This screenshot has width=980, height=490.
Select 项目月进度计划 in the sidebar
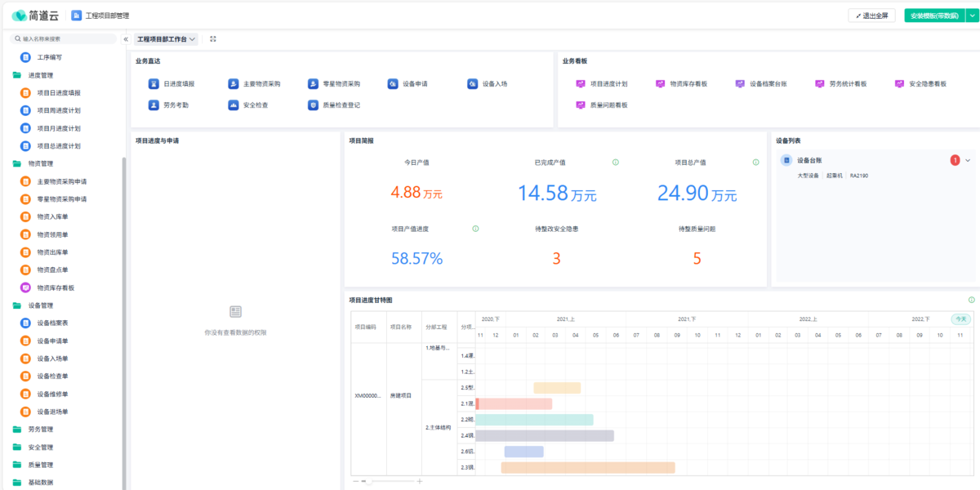coord(58,128)
